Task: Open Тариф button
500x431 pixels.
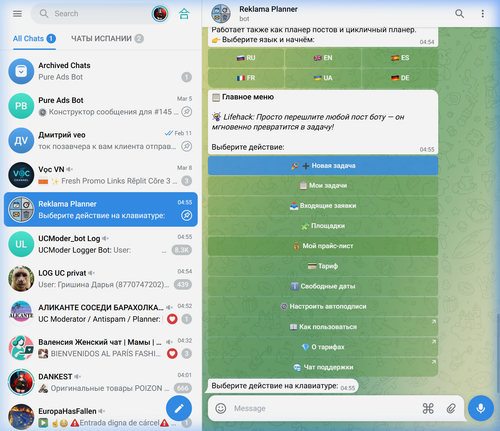Action: tap(323, 266)
